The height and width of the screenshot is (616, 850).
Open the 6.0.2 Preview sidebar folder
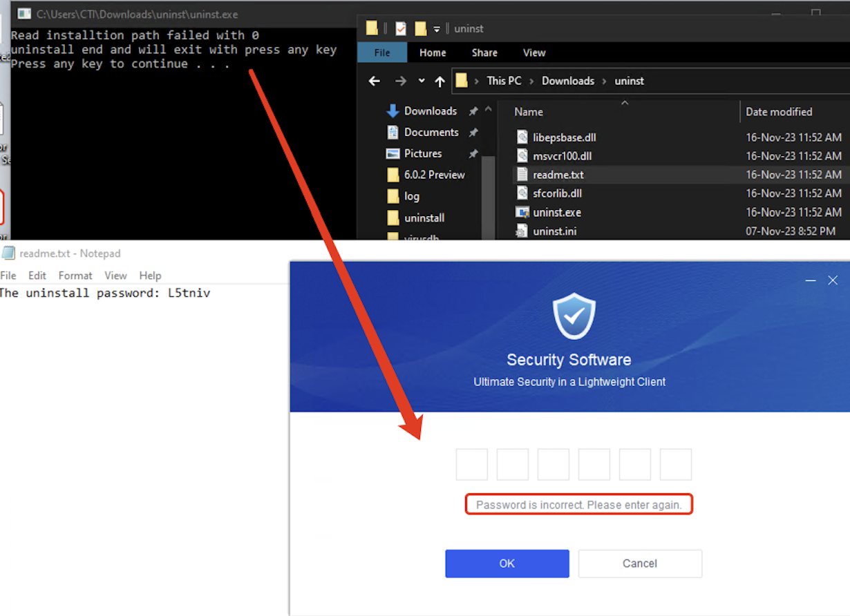coord(435,175)
